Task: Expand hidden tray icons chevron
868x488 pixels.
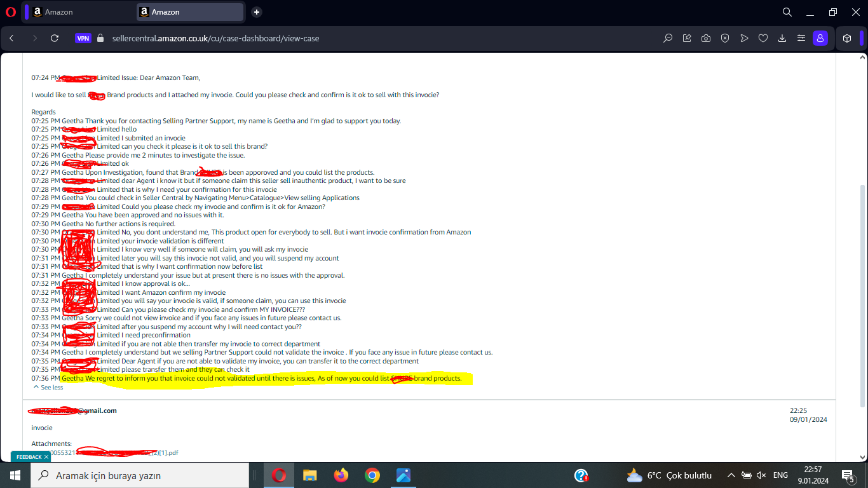Action: [731, 475]
